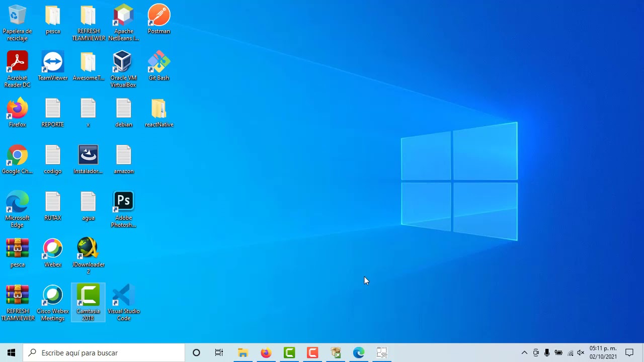Select the debian text file
644x362 pixels.
[123, 113]
